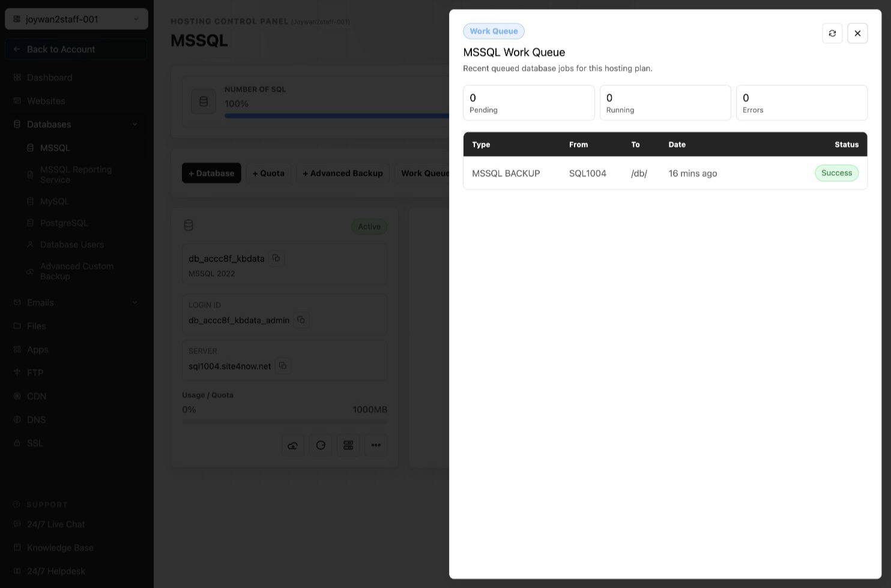This screenshot has height=588, width=891.
Task: Click the /db/ destination cell
Action: click(x=639, y=173)
